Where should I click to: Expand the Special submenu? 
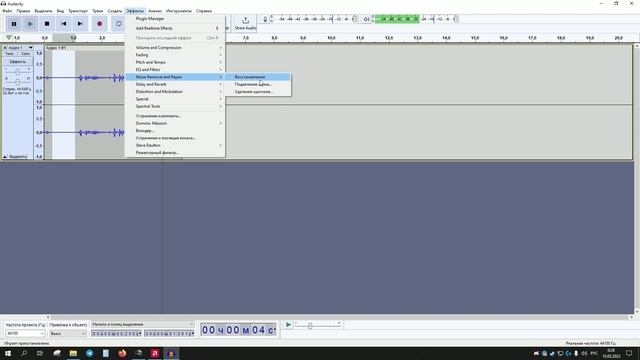coord(175,99)
